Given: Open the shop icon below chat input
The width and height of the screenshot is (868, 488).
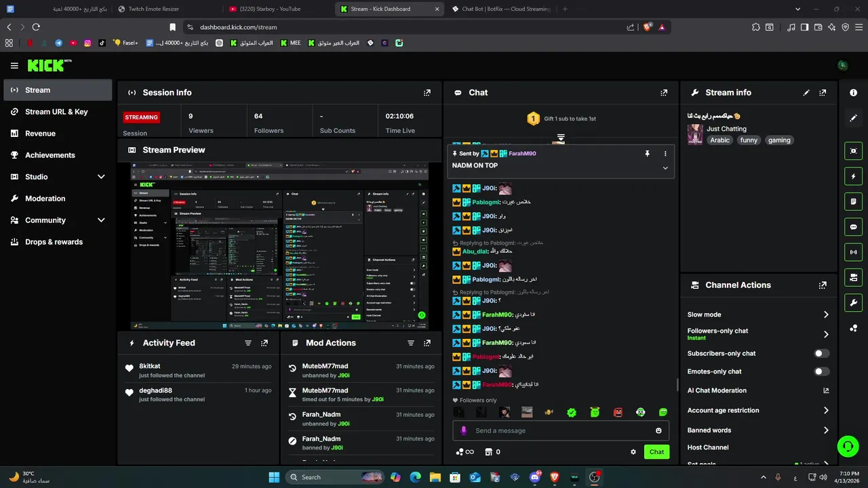Looking at the screenshot, I should (488, 452).
